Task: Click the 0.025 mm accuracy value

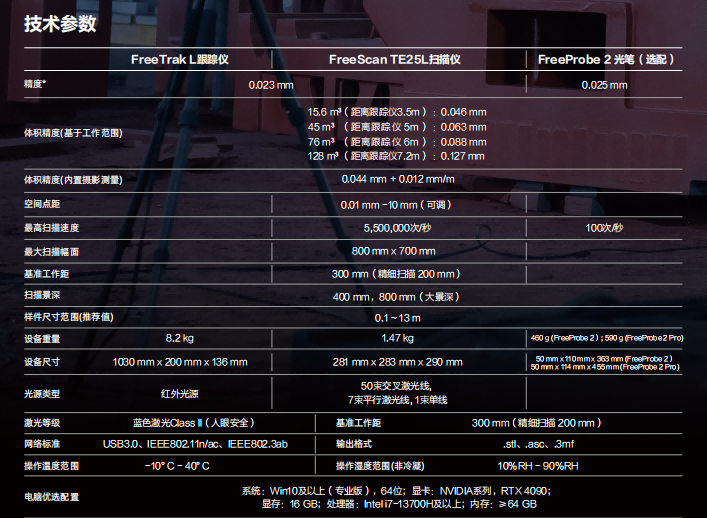Action: 604,85
